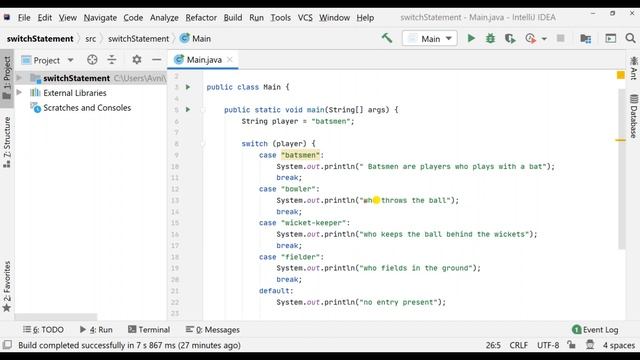This screenshot has width=640, height=360.
Task: Open the 4: Run tool window
Action: [x=96, y=329]
